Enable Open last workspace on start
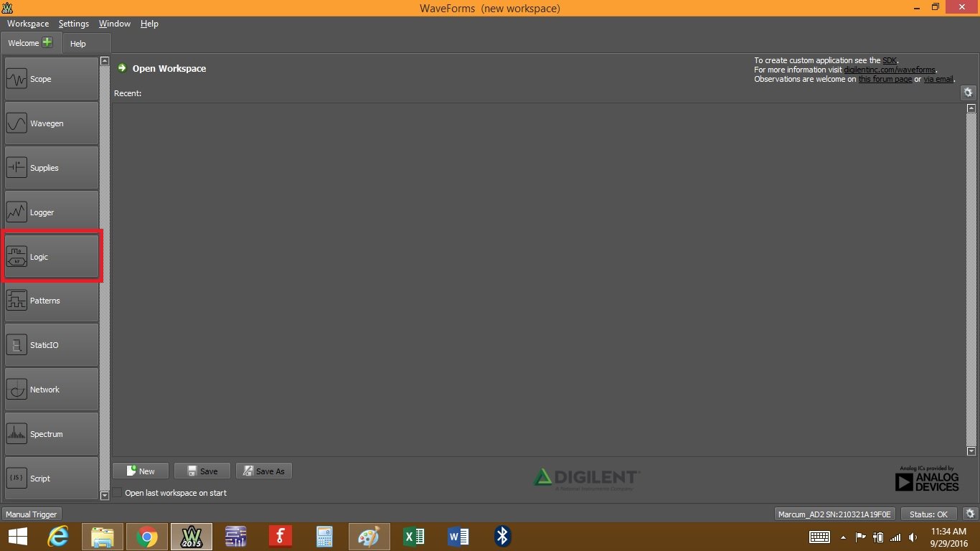The width and height of the screenshot is (980, 551). pyautogui.click(x=118, y=493)
